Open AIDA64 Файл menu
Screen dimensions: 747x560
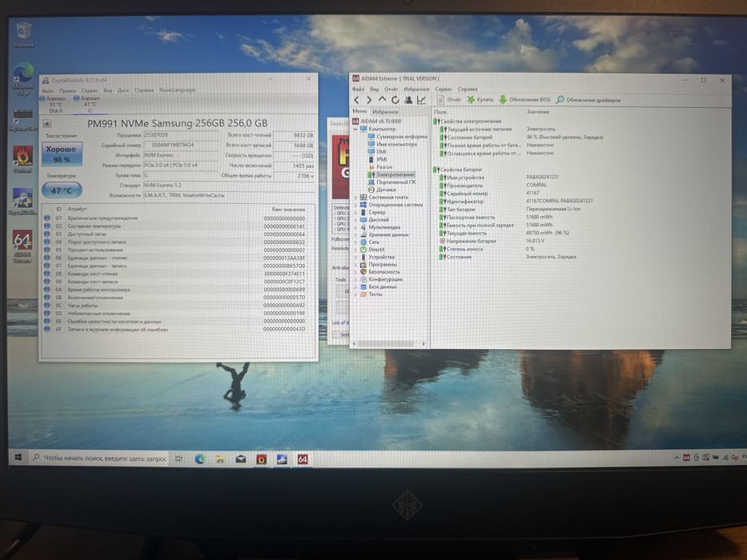pos(358,89)
